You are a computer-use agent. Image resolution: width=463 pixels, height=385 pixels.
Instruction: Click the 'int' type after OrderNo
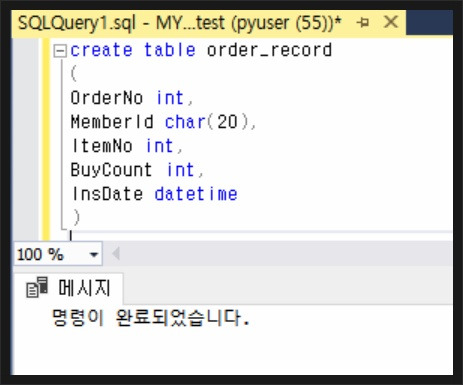170,98
